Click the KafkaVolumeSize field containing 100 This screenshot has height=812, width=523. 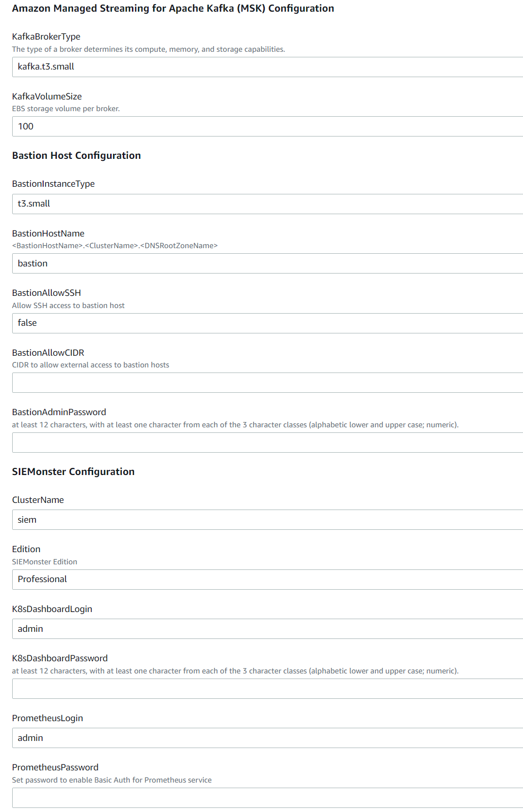point(267,126)
